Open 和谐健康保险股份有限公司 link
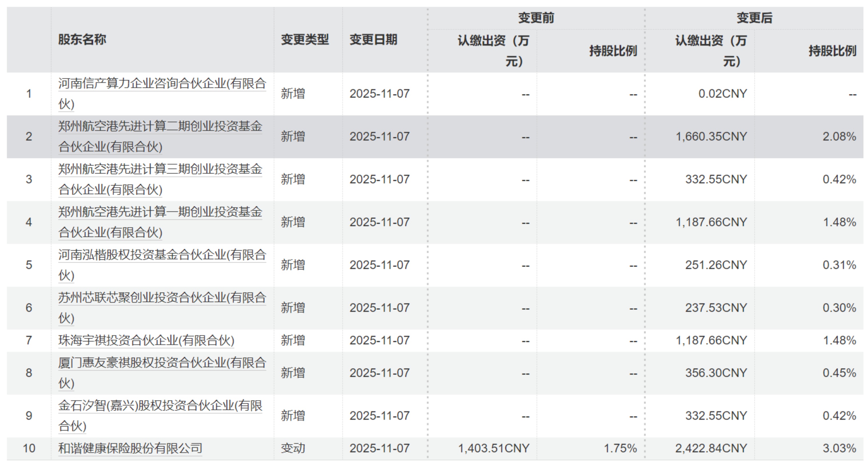 tap(130, 448)
